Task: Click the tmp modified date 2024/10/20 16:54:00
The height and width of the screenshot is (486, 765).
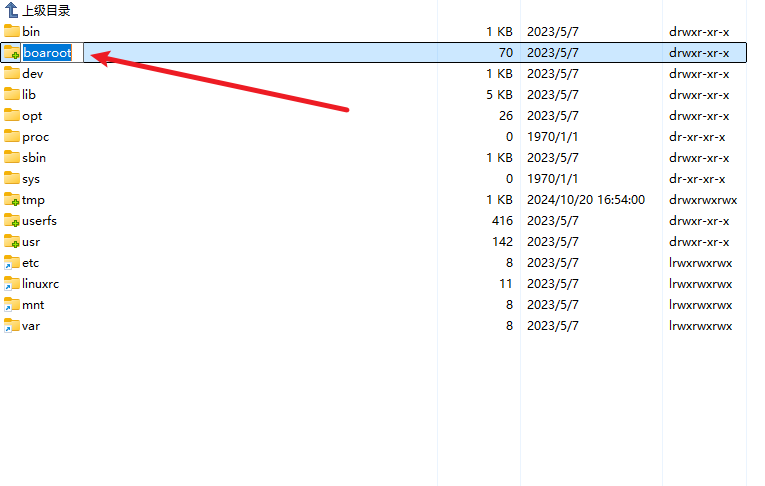Action: (x=585, y=199)
